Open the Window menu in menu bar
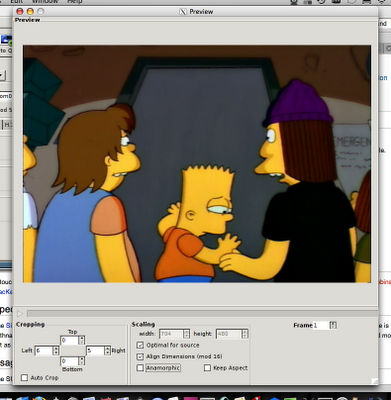 [45, 2]
